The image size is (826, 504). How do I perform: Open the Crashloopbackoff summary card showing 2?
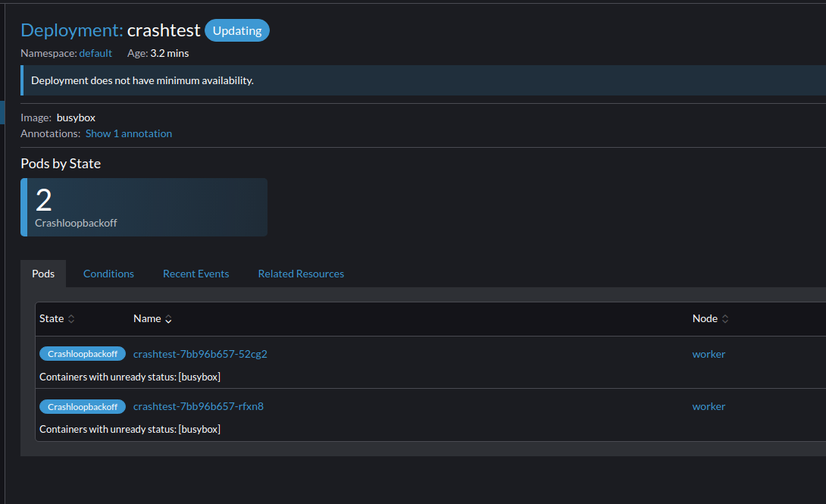pyautogui.click(x=143, y=206)
